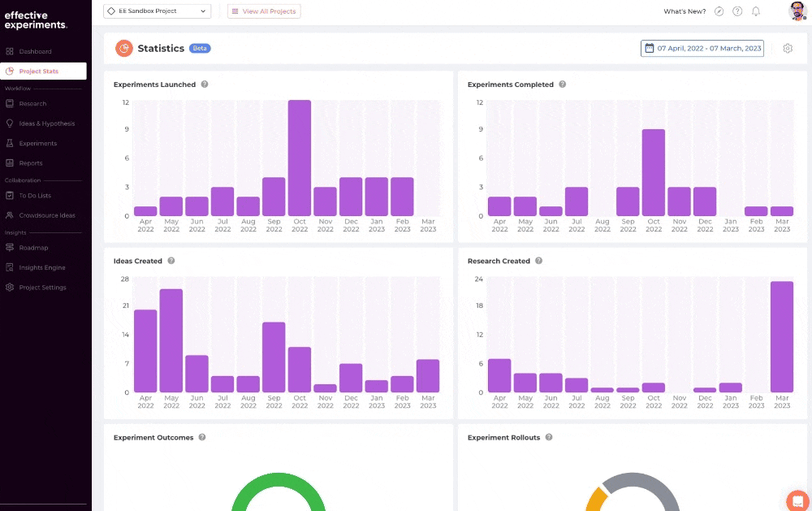This screenshot has height=511, width=812.
Task: Expand the EE Sandbox Project dropdown
Action: [x=157, y=11]
